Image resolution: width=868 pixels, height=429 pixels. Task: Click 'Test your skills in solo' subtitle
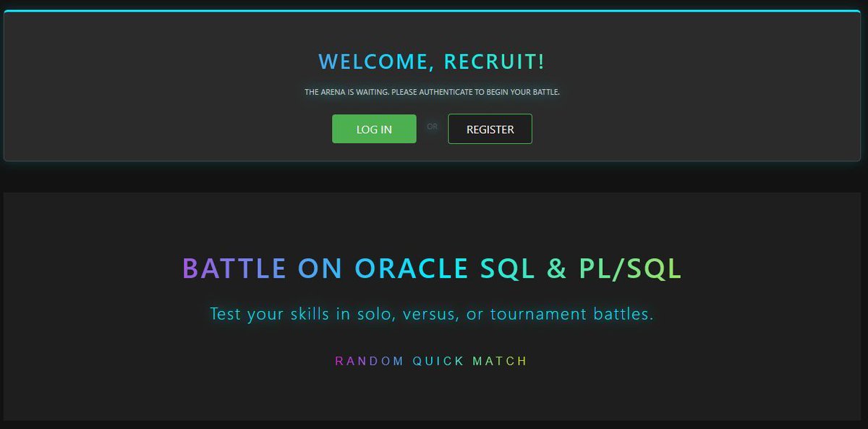pyautogui.click(x=432, y=314)
